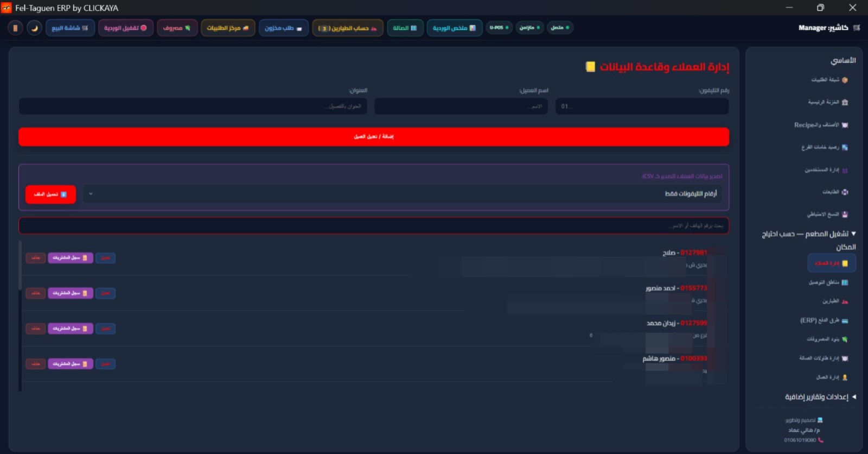Click the phone number input field
868x454 pixels.
(x=642, y=106)
